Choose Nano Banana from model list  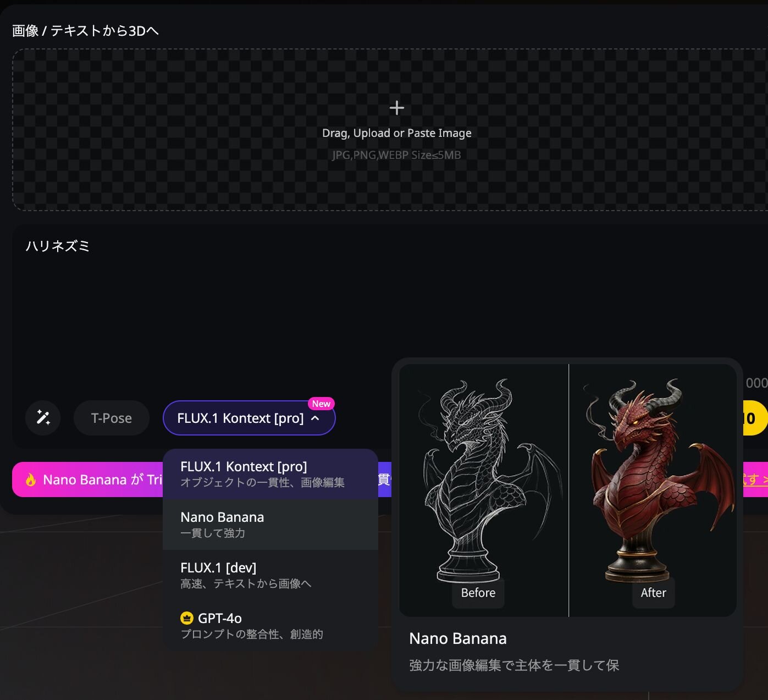tap(270, 525)
